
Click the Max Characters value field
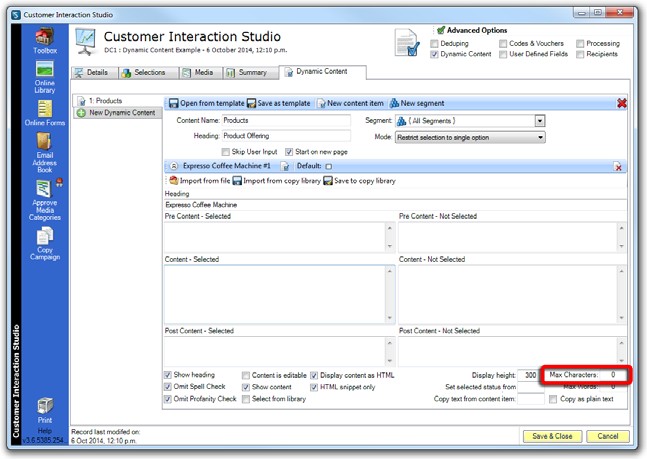[613, 375]
